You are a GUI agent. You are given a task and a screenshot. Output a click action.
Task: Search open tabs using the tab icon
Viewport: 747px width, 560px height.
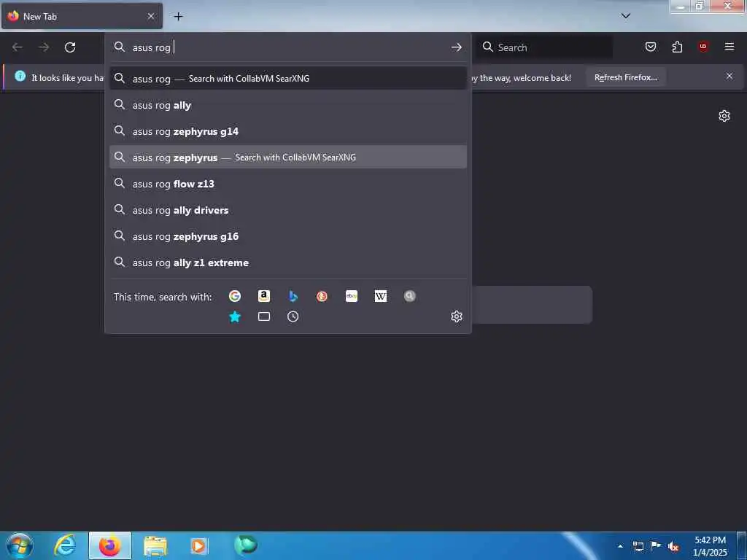pos(264,316)
